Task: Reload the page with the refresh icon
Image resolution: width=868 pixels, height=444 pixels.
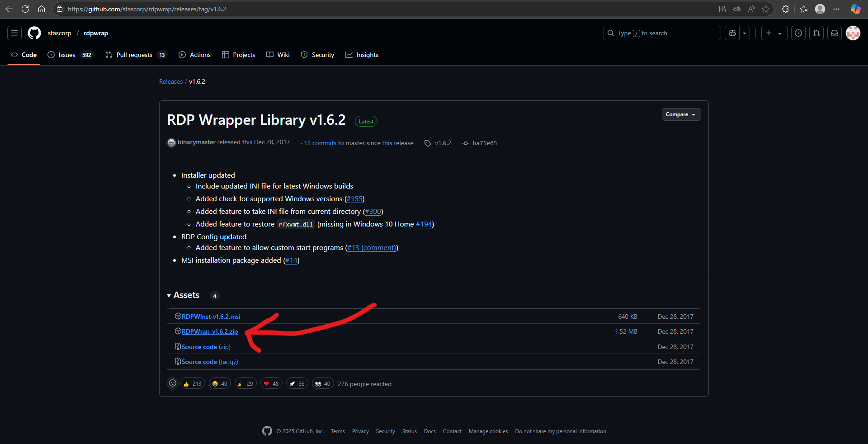Action: point(25,9)
